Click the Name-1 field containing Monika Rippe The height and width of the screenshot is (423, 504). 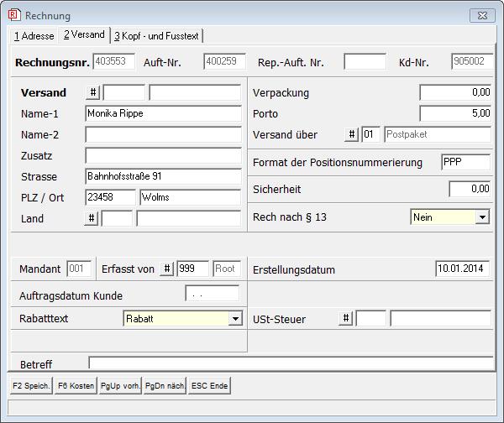click(163, 114)
